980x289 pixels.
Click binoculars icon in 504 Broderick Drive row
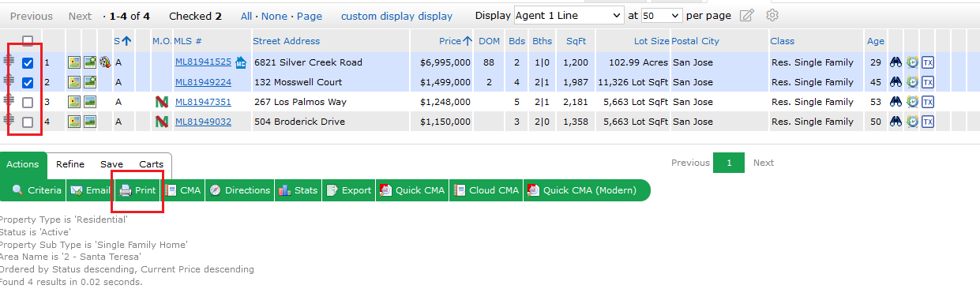(x=896, y=122)
